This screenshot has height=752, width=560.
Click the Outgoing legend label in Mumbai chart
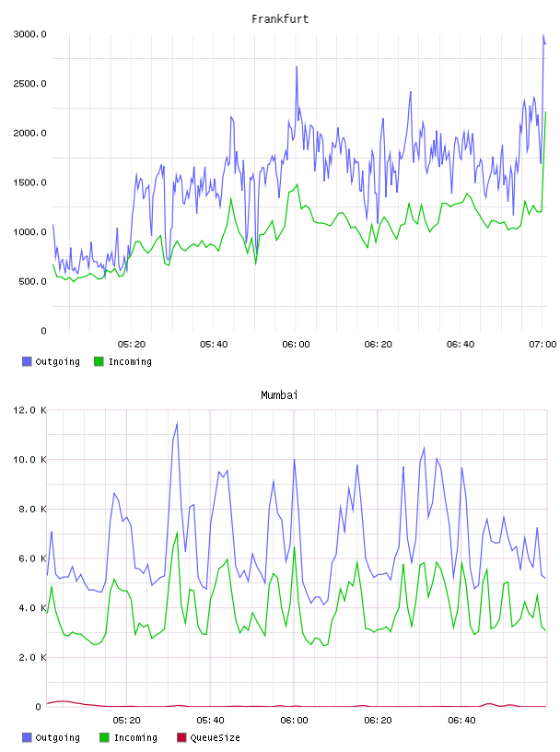coord(57,737)
